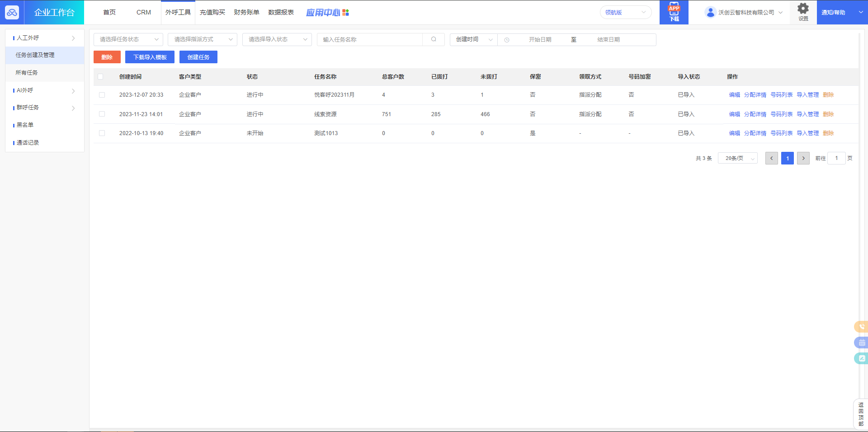Open the 请选择指派方式 dropdown
Screen dimensions: 868x432
point(203,39)
